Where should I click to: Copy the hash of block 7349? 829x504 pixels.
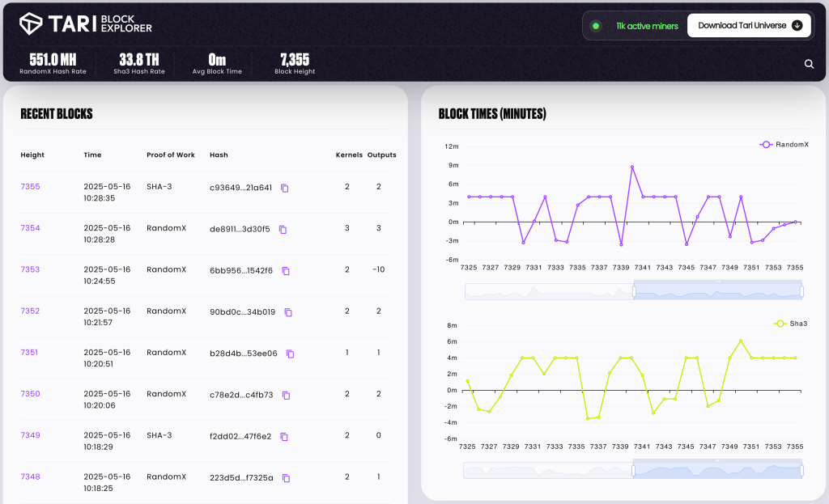click(x=283, y=437)
